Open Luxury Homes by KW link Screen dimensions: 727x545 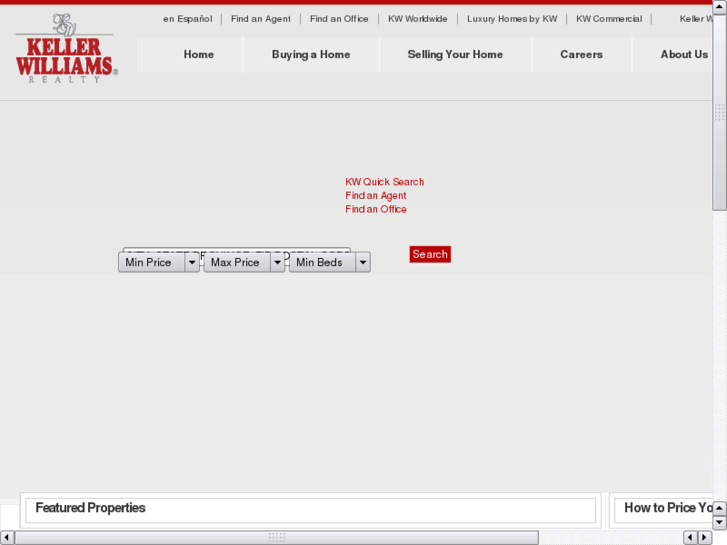coord(512,19)
